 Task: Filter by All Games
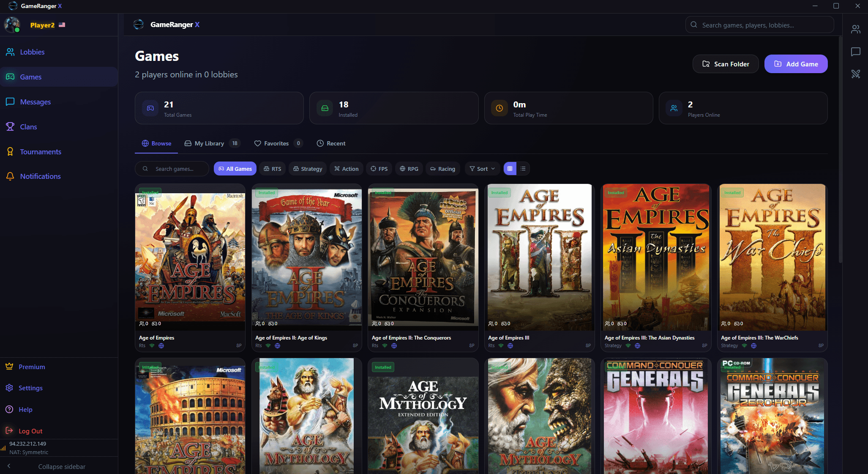(x=235, y=169)
